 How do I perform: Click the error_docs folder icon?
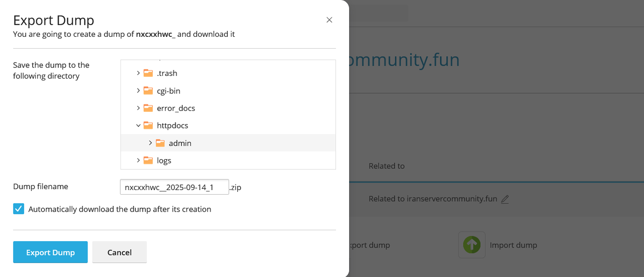tap(148, 108)
